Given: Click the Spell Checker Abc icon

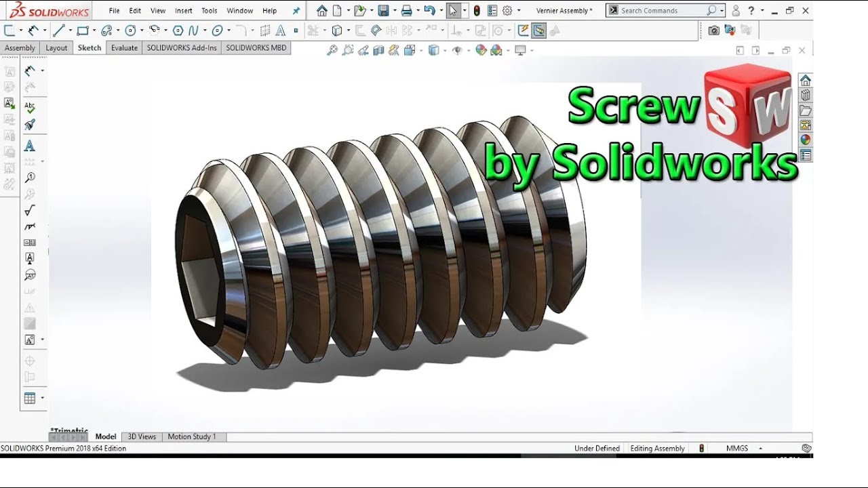Looking at the screenshot, I should (29, 108).
